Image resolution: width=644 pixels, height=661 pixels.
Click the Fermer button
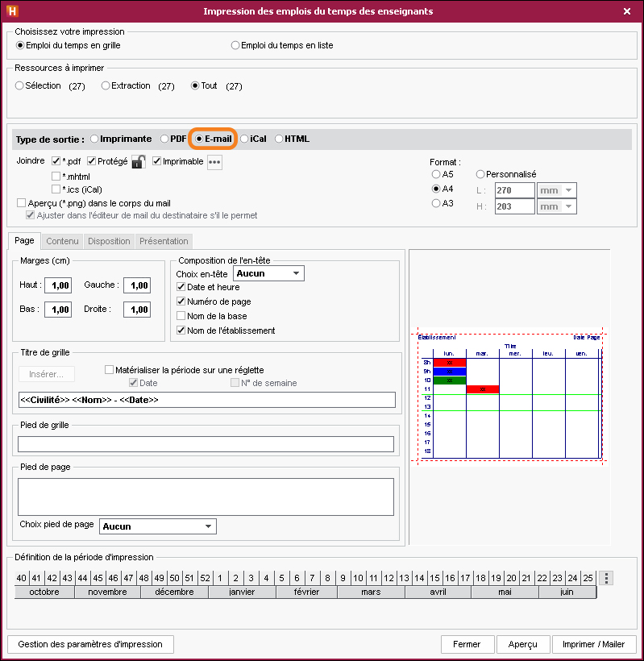click(x=467, y=644)
